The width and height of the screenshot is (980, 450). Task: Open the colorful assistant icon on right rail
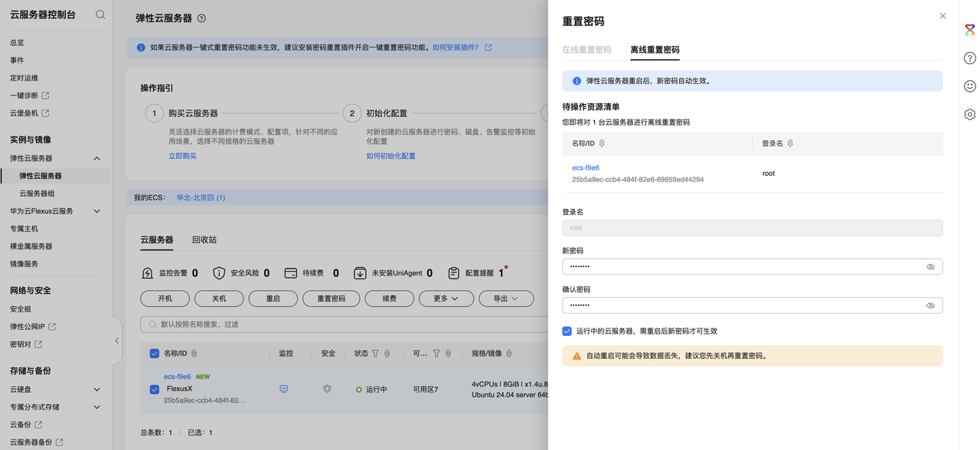(969, 31)
